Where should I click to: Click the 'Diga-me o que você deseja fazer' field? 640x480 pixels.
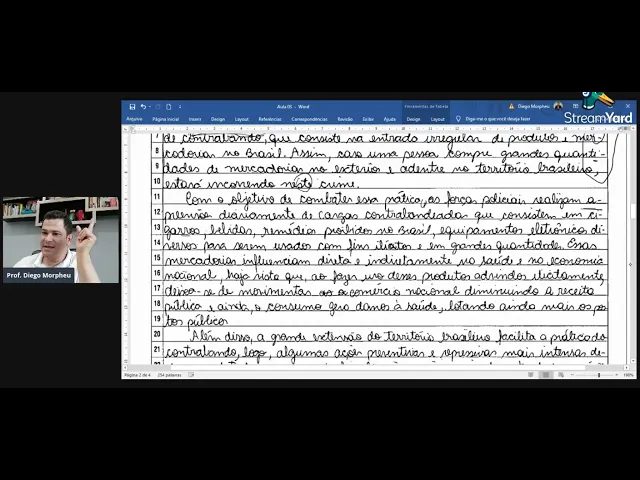click(498, 119)
